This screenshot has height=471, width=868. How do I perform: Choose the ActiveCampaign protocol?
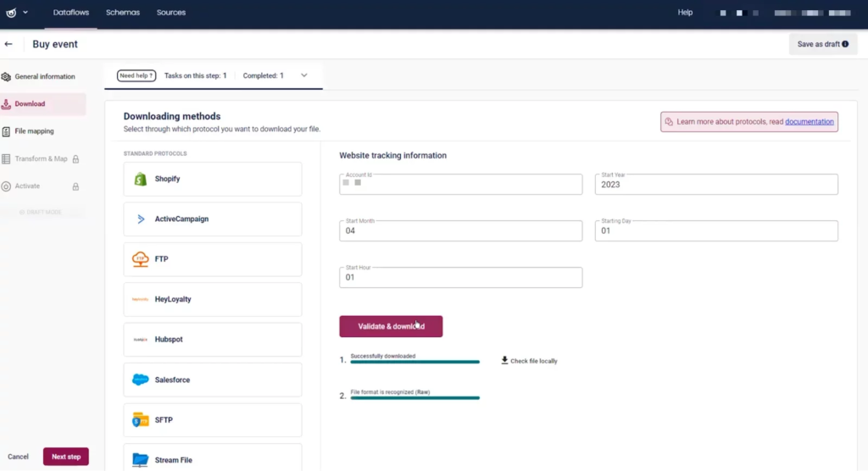(x=213, y=219)
